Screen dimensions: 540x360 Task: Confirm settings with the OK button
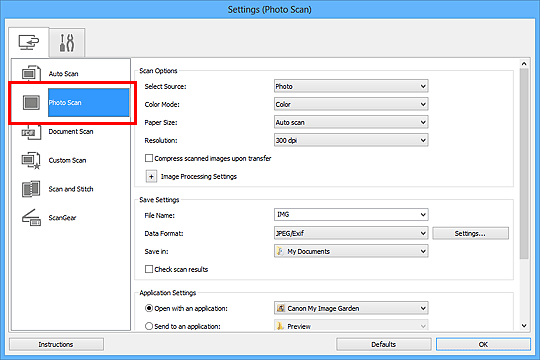coord(483,344)
